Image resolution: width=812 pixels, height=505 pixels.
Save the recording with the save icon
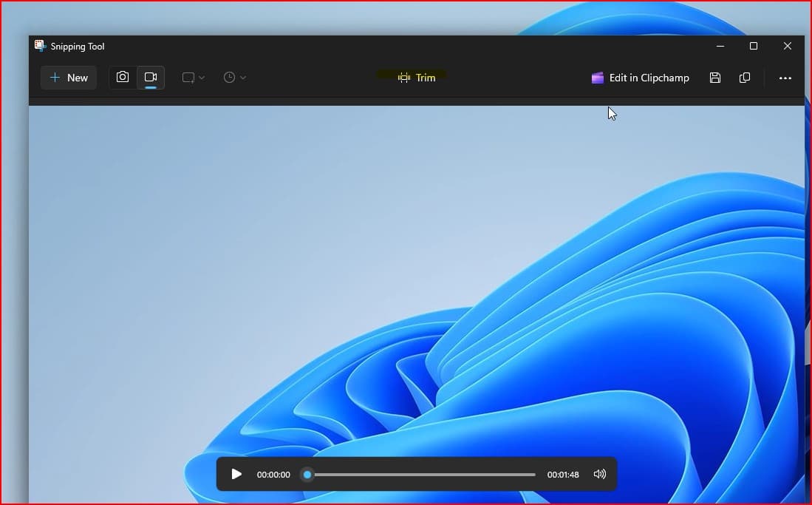(x=714, y=77)
